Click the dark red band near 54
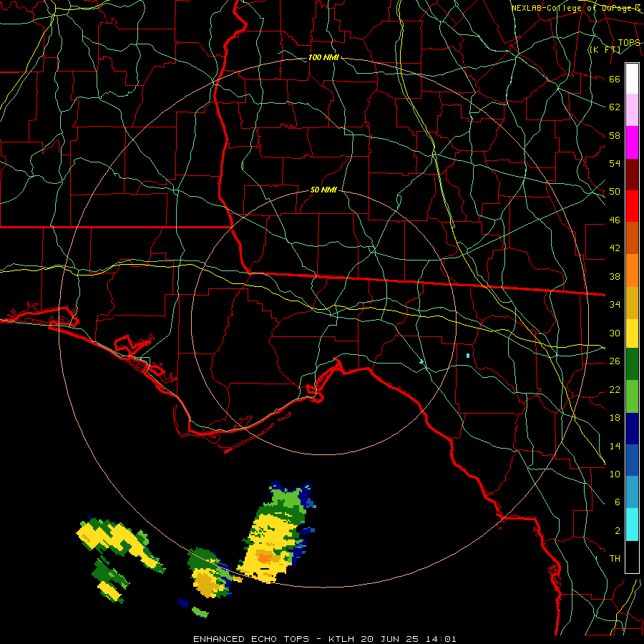 (632, 175)
